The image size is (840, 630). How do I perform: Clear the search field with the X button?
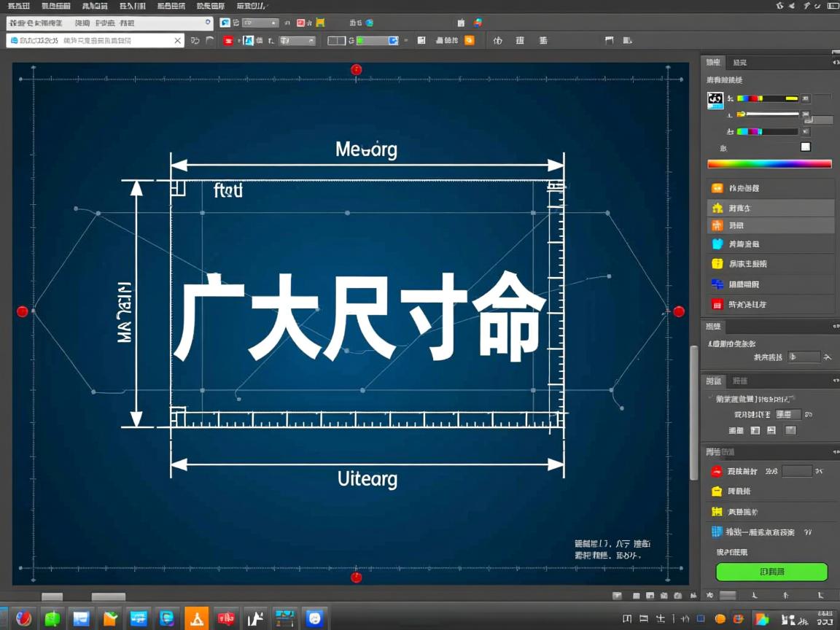[178, 41]
